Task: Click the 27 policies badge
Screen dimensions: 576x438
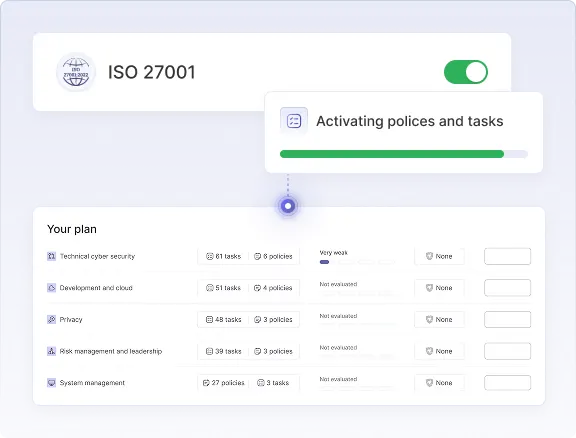Action: coord(223,383)
